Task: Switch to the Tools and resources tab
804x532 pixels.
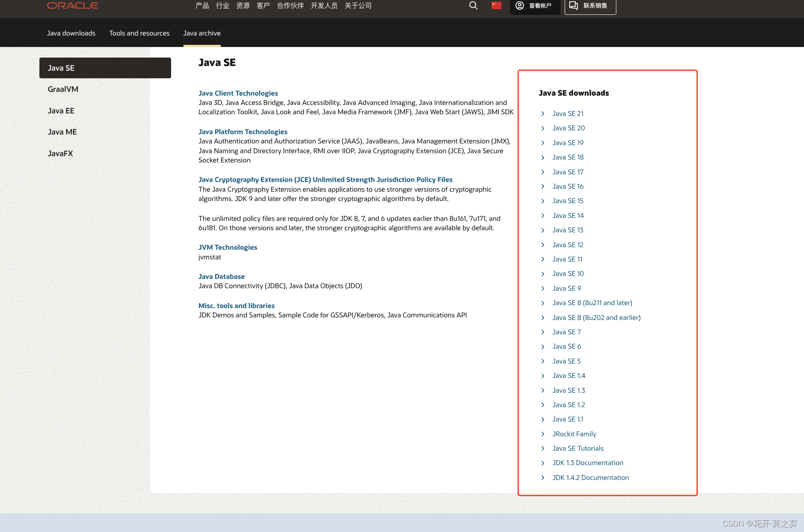Action: [x=139, y=33]
